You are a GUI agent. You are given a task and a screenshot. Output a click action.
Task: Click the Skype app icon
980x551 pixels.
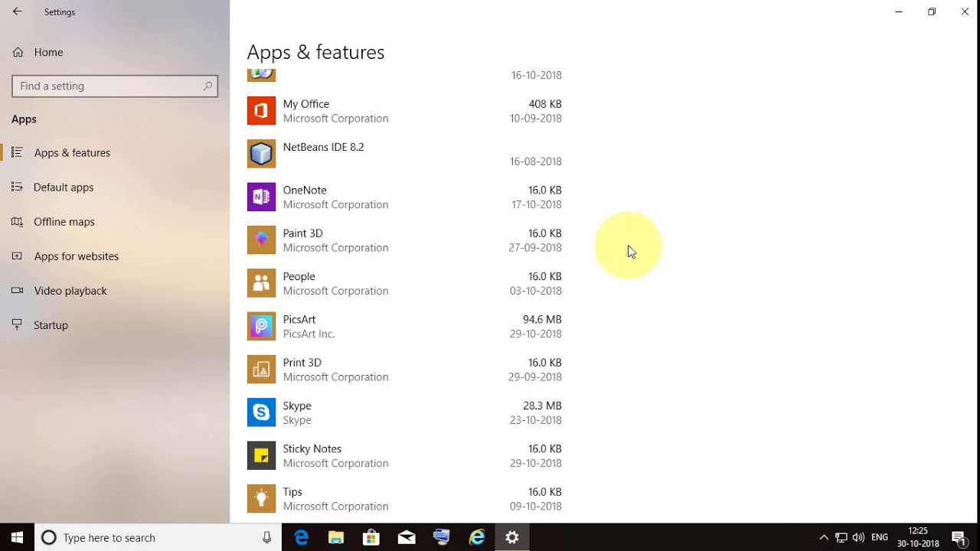click(261, 412)
